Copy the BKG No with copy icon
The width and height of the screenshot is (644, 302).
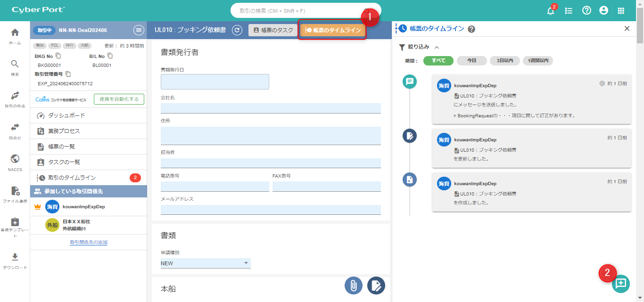pyautogui.click(x=58, y=56)
